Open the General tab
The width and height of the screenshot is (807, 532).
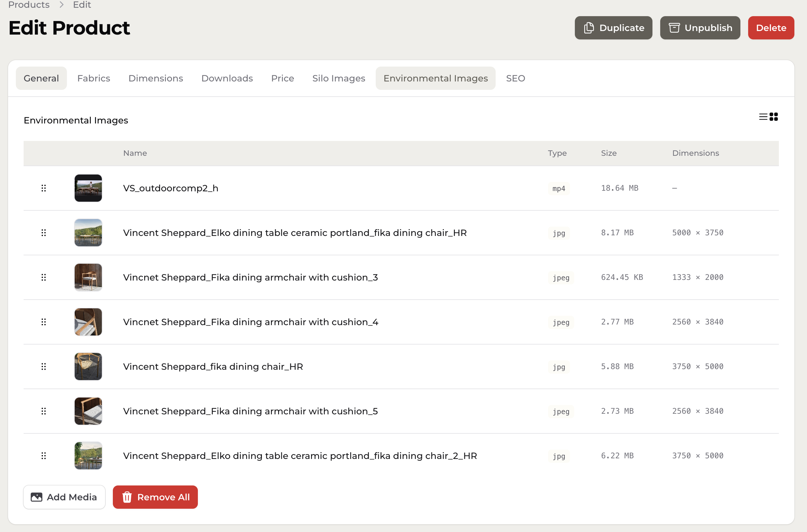click(41, 78)
